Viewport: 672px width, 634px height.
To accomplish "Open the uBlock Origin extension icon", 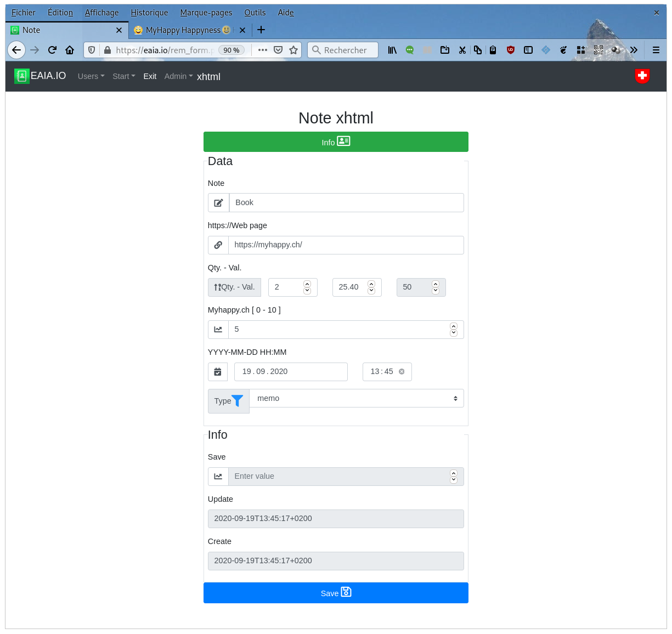I will pos(510,50).
